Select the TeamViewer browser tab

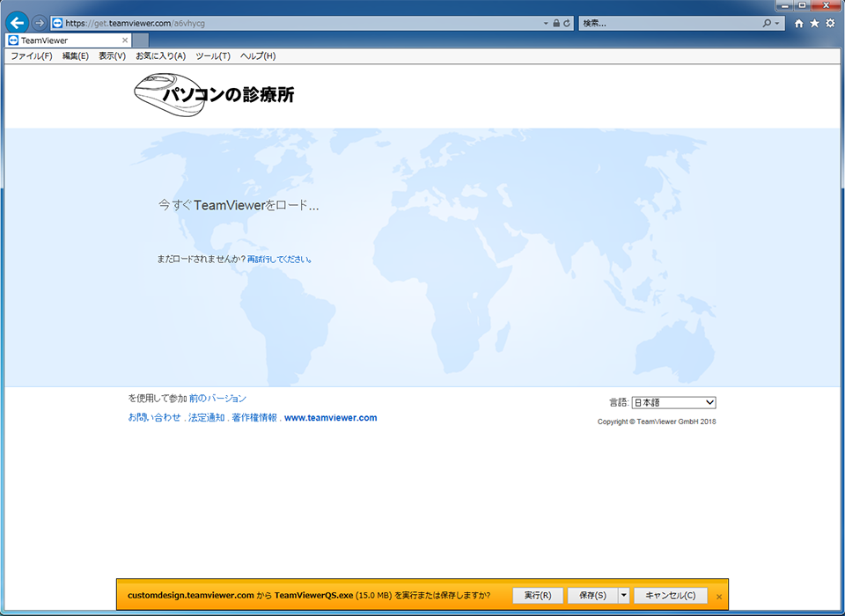[69, 40]
